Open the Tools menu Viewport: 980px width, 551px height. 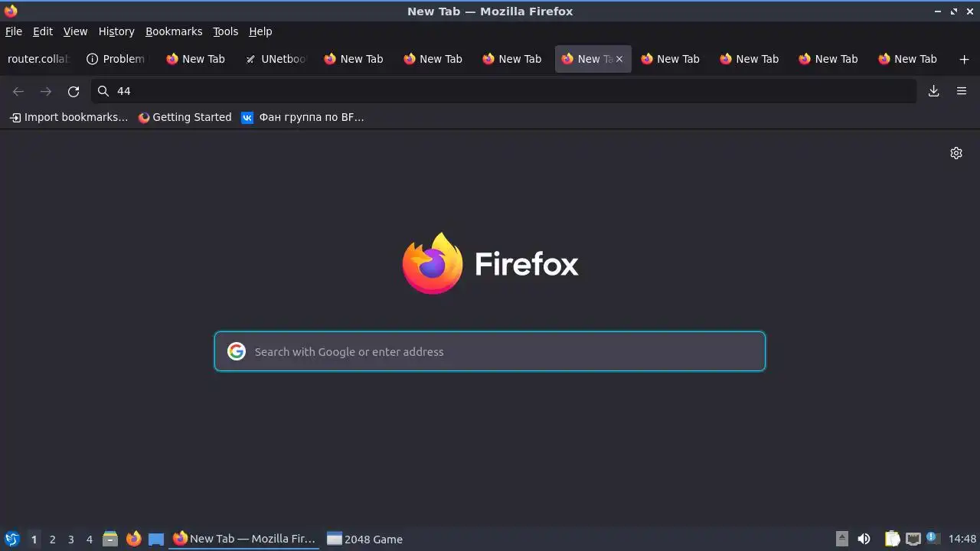click(225, 31)
